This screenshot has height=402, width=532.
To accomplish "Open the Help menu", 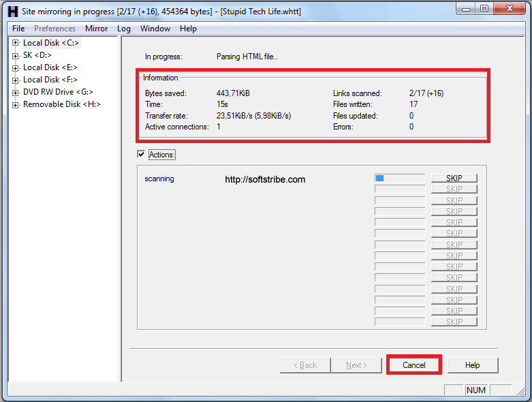I will pos(188,29).
